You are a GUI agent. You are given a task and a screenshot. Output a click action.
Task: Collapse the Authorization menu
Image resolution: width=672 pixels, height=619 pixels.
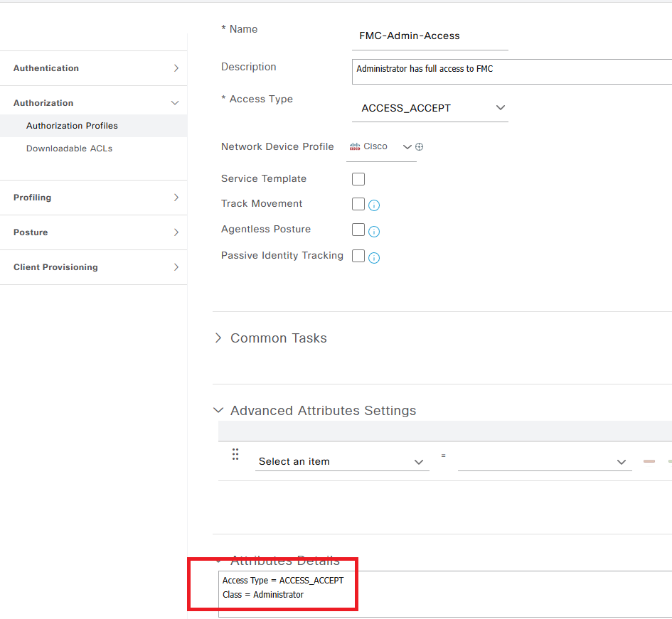pos(93,103)
